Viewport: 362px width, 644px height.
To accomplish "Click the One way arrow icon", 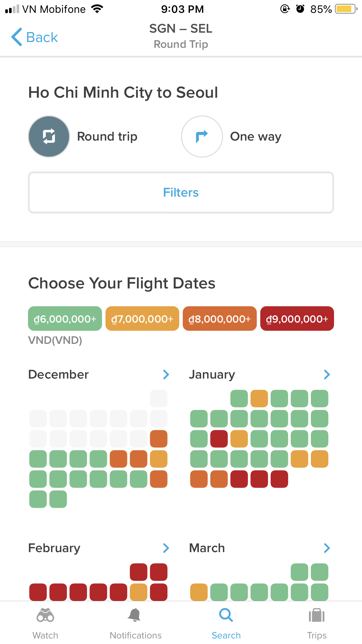I will pyautogui.click(x=202, y=136).
